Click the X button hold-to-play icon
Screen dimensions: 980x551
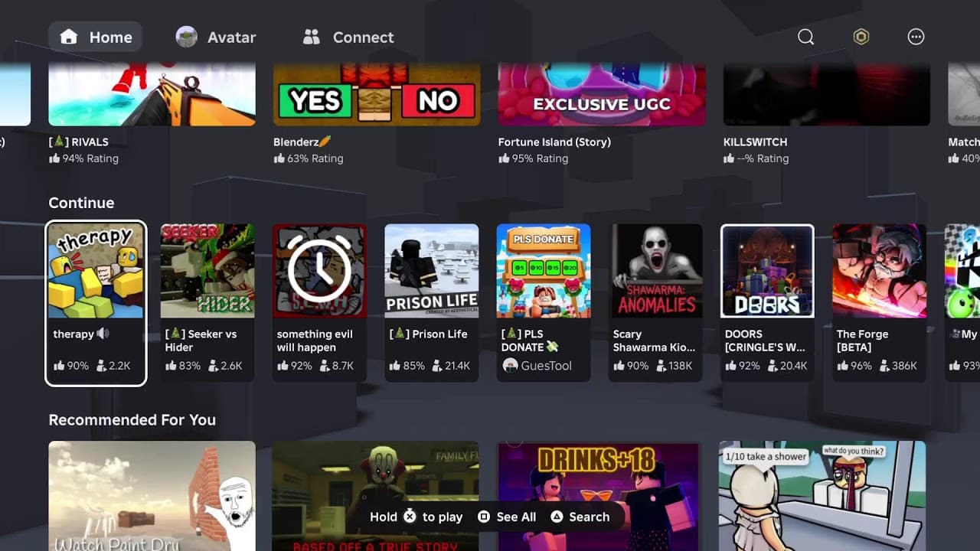point(410,517)
